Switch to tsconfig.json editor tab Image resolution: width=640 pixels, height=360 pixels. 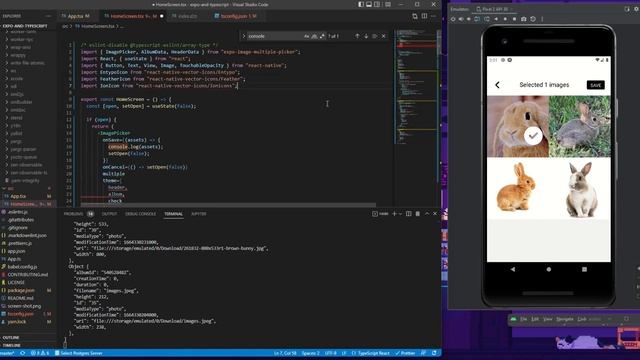pyautogui.click(x=238, y=16)
